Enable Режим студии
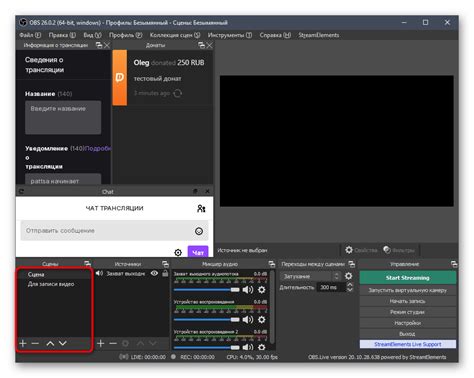Screen dimensions: 474x378 tap(408, 312)
